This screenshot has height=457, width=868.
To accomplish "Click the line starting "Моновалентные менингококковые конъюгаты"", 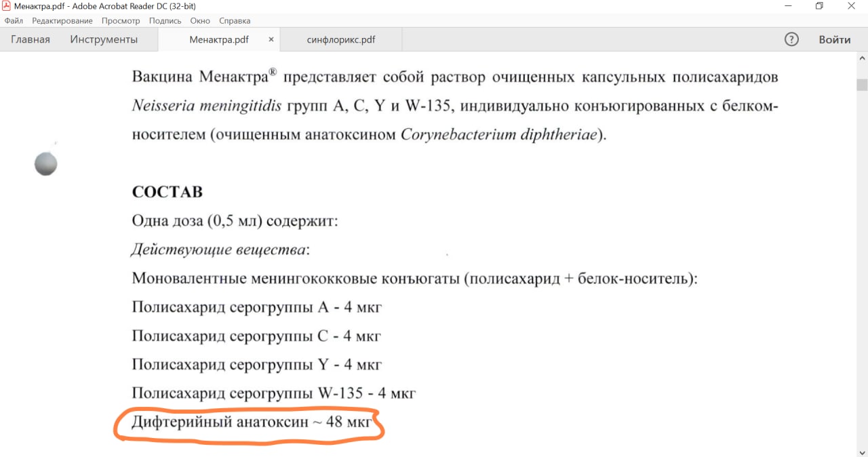I will (414, 279).
